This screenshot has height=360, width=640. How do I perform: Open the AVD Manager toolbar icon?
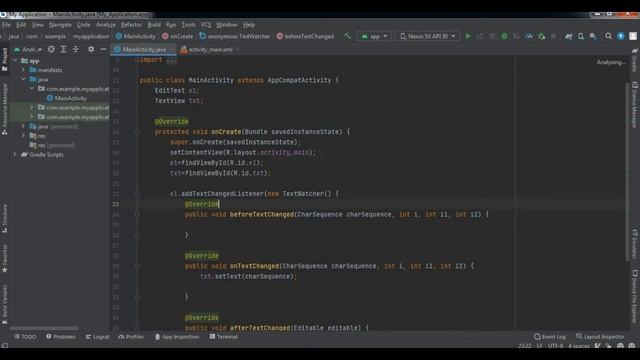(x=581, y=36)
